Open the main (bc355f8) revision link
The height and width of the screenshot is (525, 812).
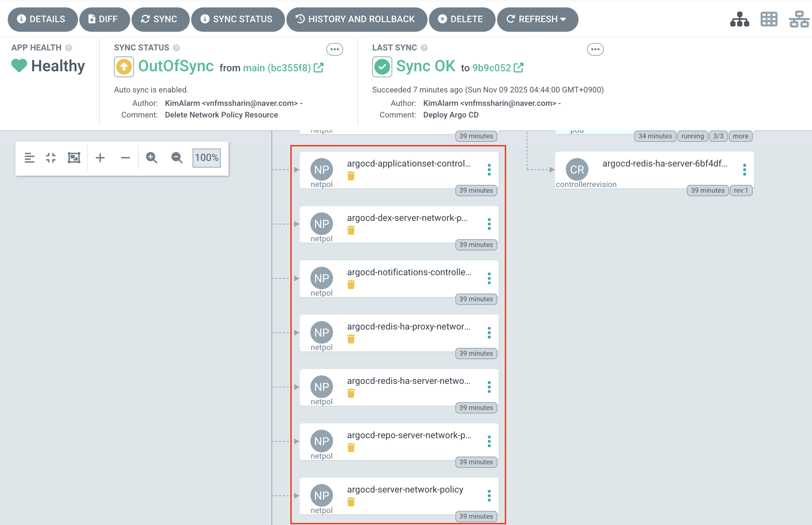pos(277,68)
